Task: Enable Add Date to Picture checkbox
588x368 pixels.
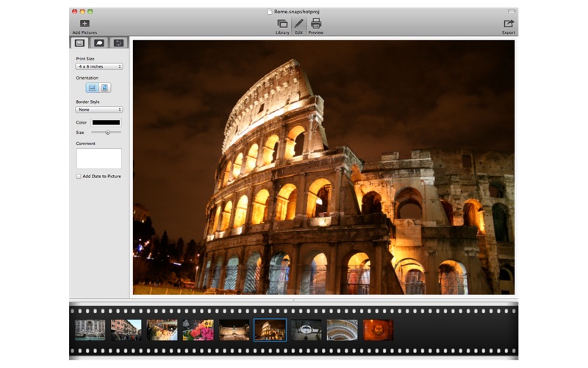Action: click(x=79, y=177)
